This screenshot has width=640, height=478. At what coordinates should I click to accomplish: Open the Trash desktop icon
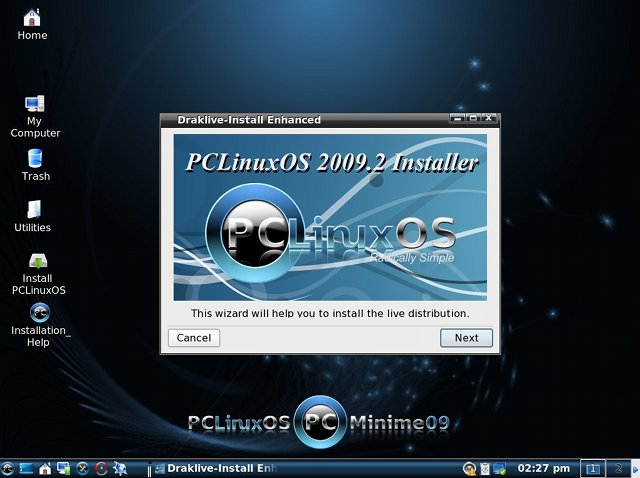(x=36, y=165)
